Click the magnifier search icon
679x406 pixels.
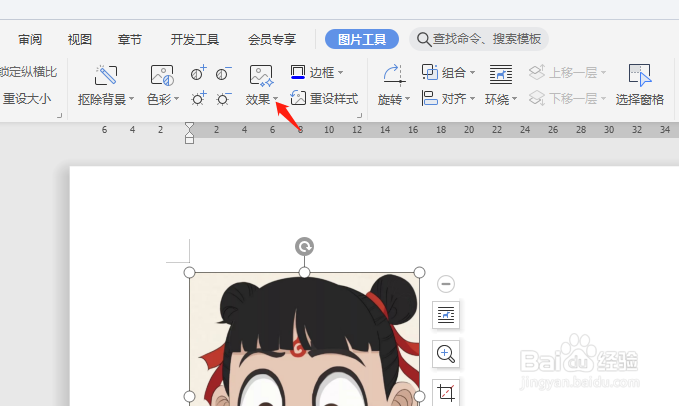(424, 39)
